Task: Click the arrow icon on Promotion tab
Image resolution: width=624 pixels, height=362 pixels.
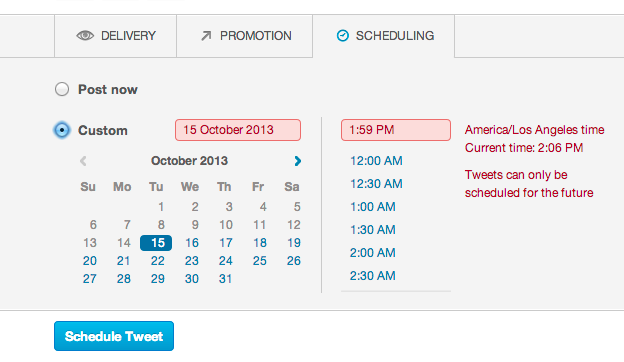Action: tap(206, 36)
